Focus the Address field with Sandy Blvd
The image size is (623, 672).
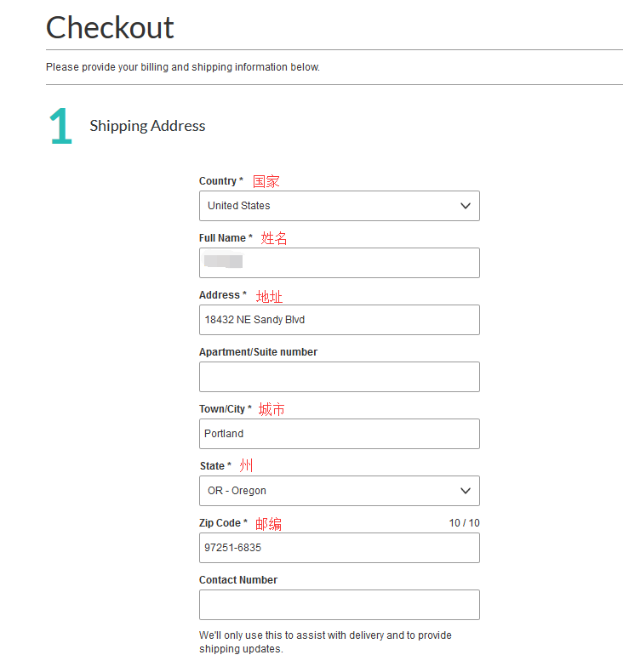pyautogui.click(x=339, y=320)
